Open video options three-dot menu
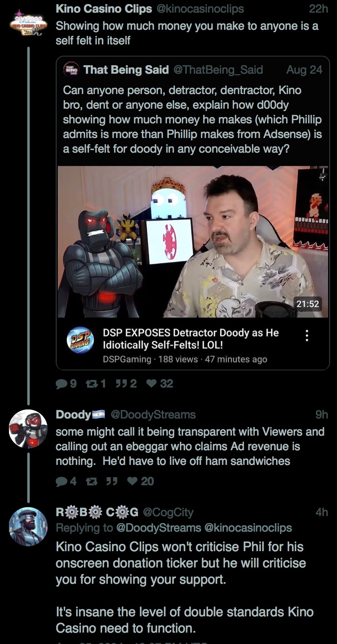Viewport: 337px width, 644px height. 307,335
